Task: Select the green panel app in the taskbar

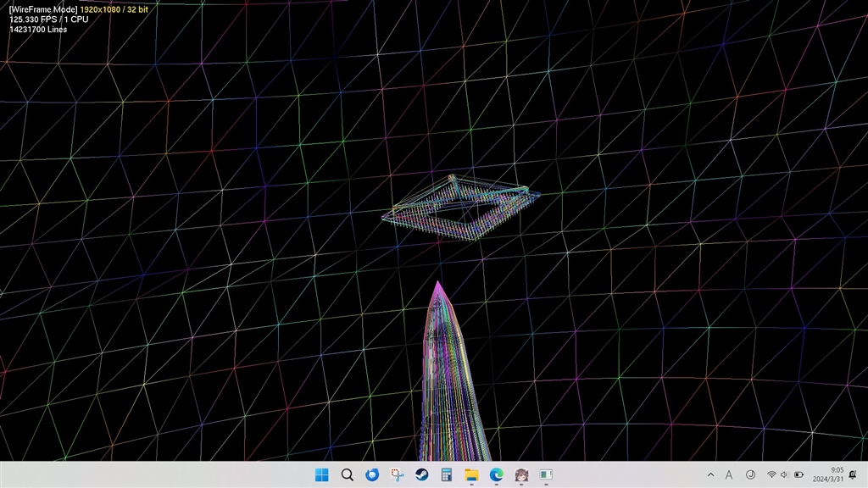Action: click(x=547, y=474)
